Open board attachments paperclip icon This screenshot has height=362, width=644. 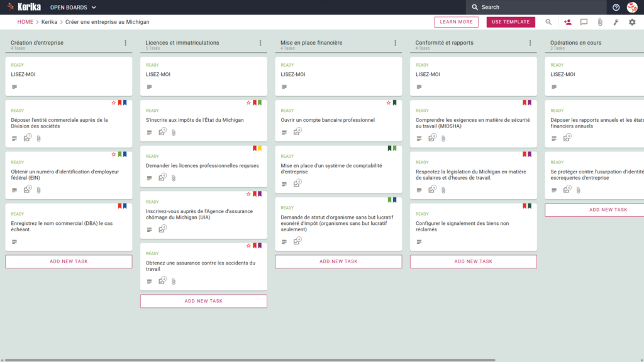coord(600,22)
